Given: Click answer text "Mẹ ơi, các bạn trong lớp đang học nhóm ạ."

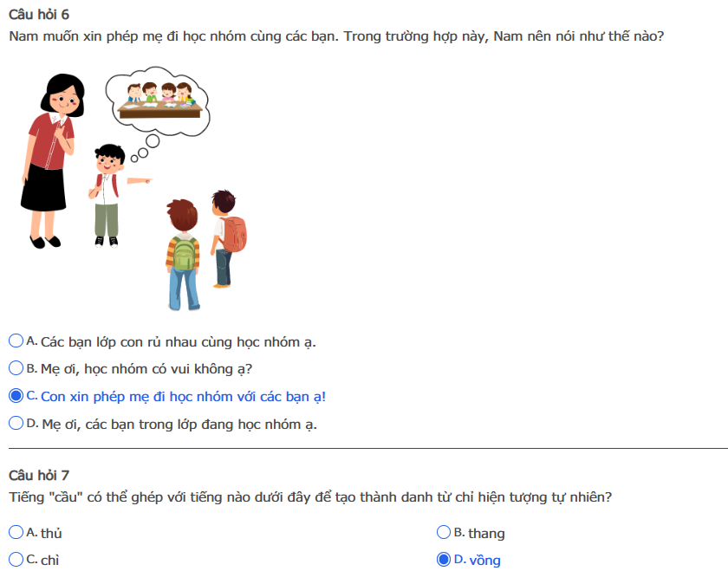Looking at the screenshot, I should pyautogui.click(x=179, y=425).
